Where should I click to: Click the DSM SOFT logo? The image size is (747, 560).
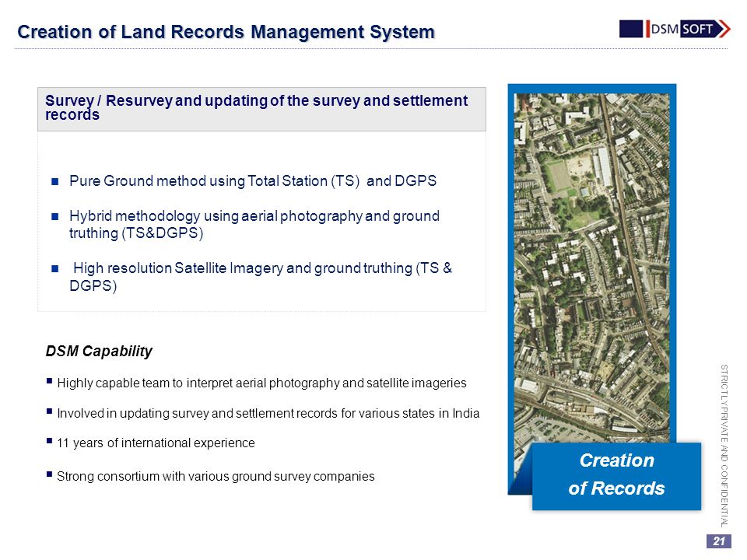(x=674, y=29)
